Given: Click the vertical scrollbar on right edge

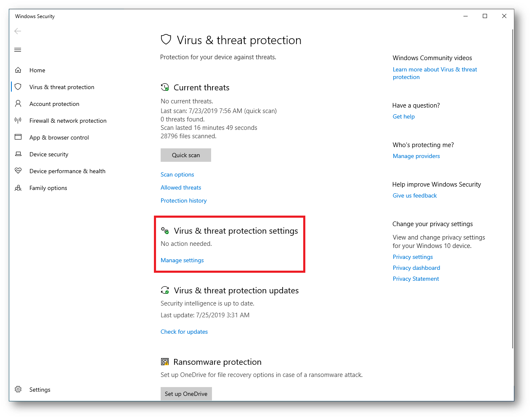Looking at the screenshot, I should pyautogui.click(x=513, y=189).
